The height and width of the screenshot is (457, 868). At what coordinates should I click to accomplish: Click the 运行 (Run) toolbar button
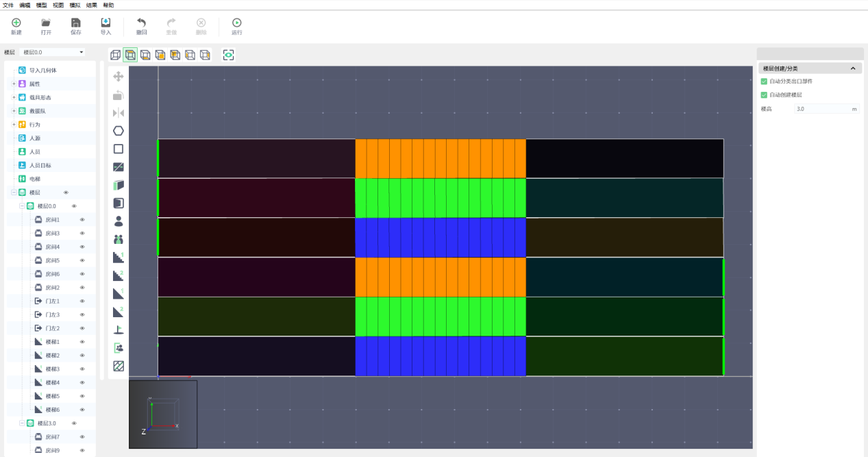pyautogui.click(x=236, y=26)
